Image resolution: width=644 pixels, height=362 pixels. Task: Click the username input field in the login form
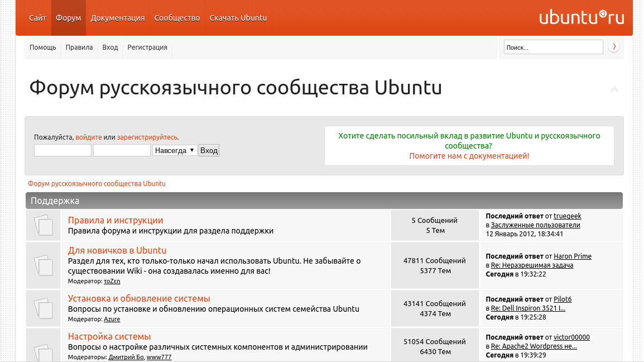63,151
